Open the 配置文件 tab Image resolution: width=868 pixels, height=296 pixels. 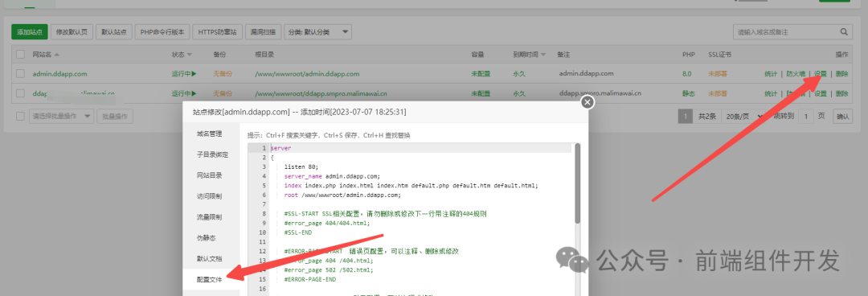209,280
